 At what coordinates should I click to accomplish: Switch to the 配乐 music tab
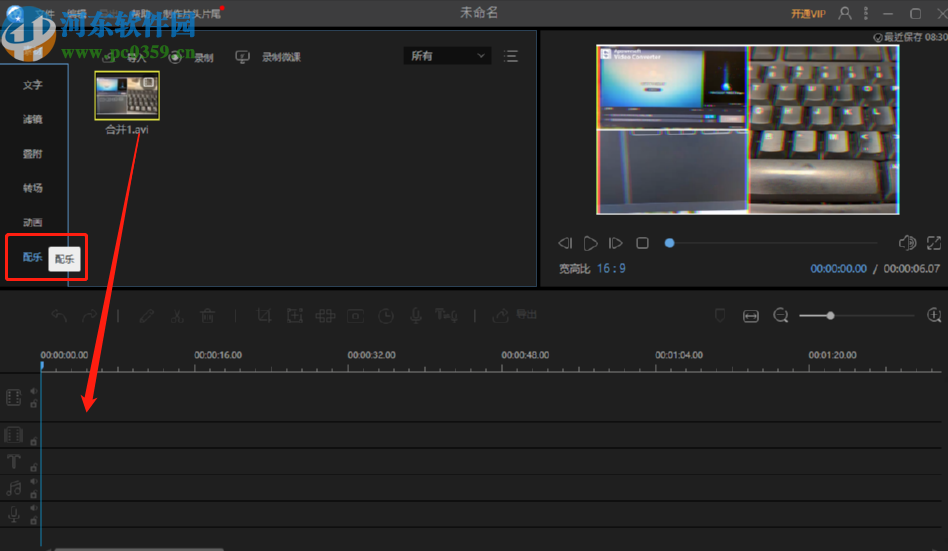coord(33,257)
